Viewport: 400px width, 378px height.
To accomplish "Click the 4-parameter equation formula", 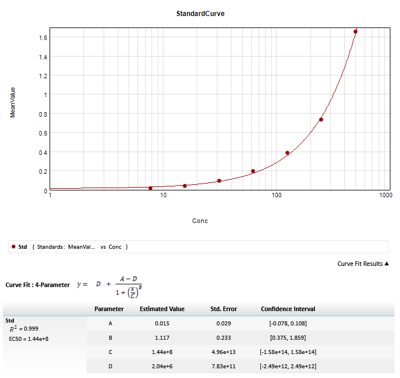I will 110,287.
